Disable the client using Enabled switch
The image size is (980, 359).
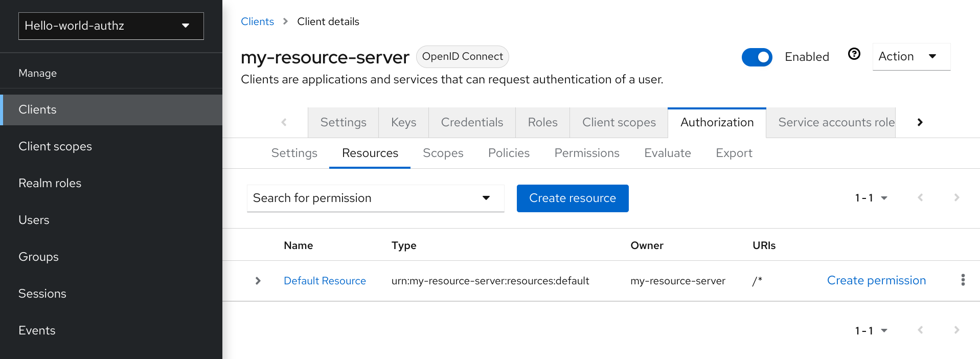click(757, 57)
